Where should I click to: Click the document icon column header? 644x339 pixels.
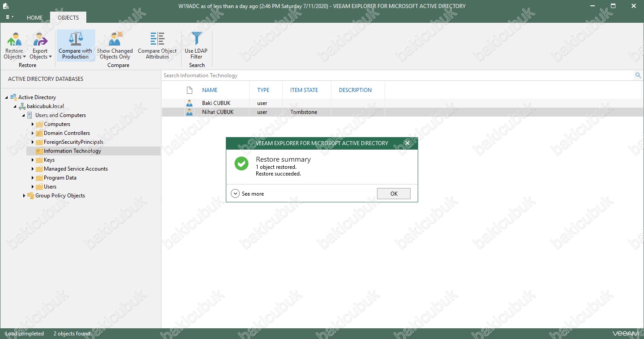click(x=190, y=90)
